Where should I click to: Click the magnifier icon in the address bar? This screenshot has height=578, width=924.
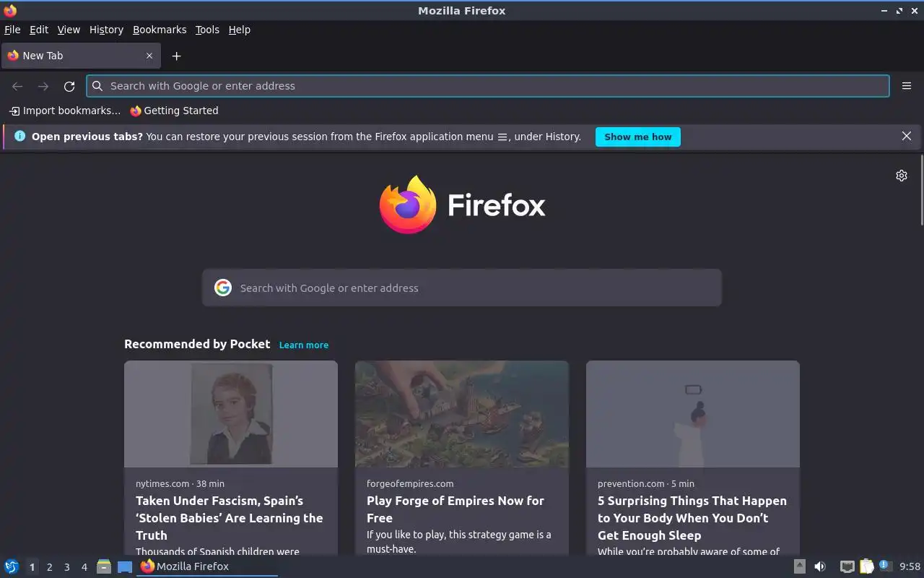coord(97,86)
